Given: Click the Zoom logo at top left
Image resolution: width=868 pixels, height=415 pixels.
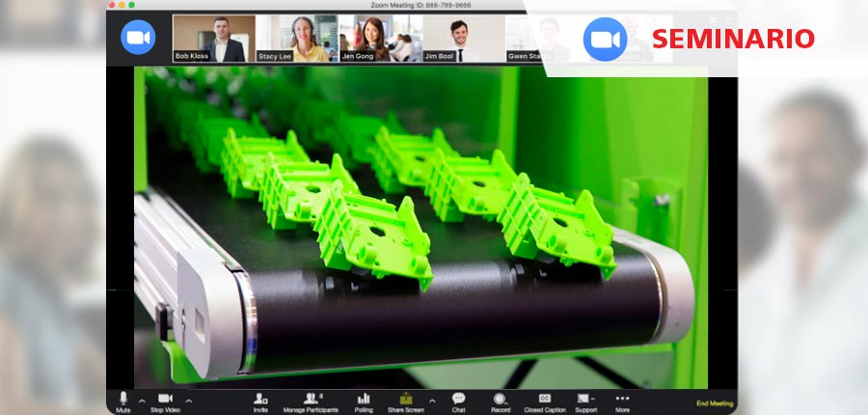Looking at the screenshot, I should pos(138,37).
